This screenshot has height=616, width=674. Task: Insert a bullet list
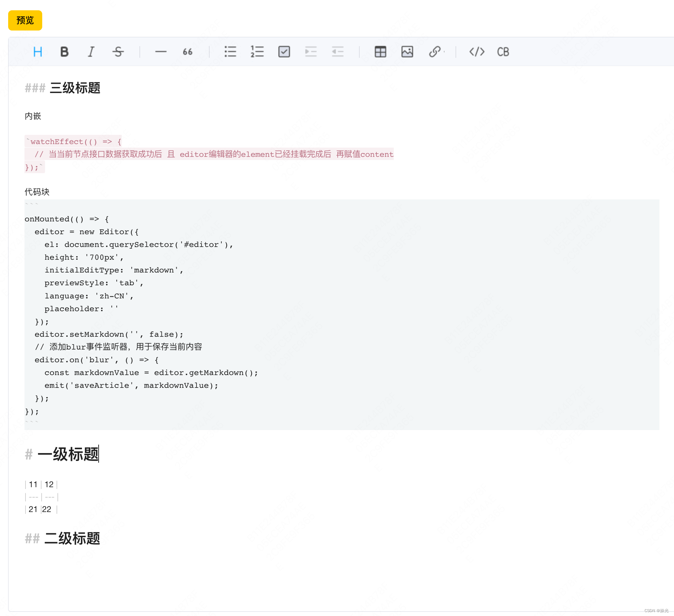pyautogui.click(x=230, y=52)
